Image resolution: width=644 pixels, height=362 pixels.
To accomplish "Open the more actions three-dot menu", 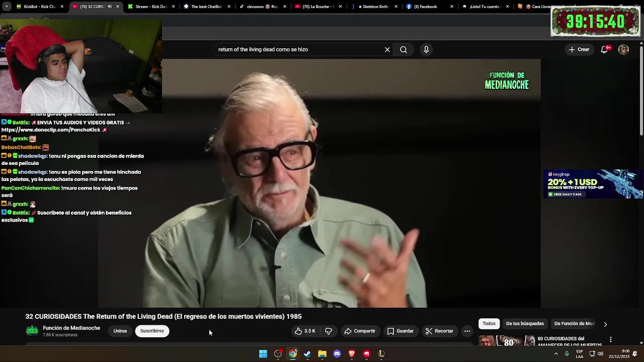I will 467,331.
